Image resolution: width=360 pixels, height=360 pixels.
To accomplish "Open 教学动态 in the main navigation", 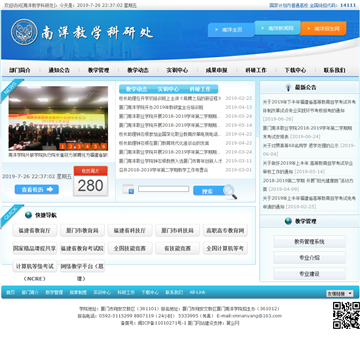I will pos(138,70).
